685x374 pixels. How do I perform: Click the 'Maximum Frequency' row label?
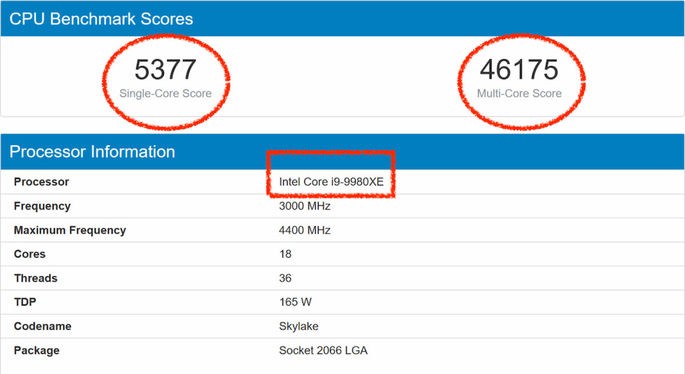[70, 230]
